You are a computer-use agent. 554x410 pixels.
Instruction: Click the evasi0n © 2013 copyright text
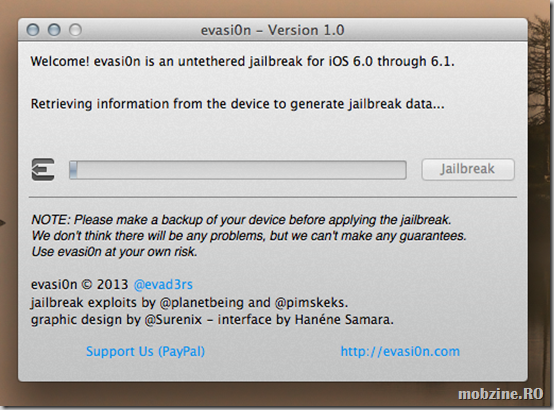[79, 285]
